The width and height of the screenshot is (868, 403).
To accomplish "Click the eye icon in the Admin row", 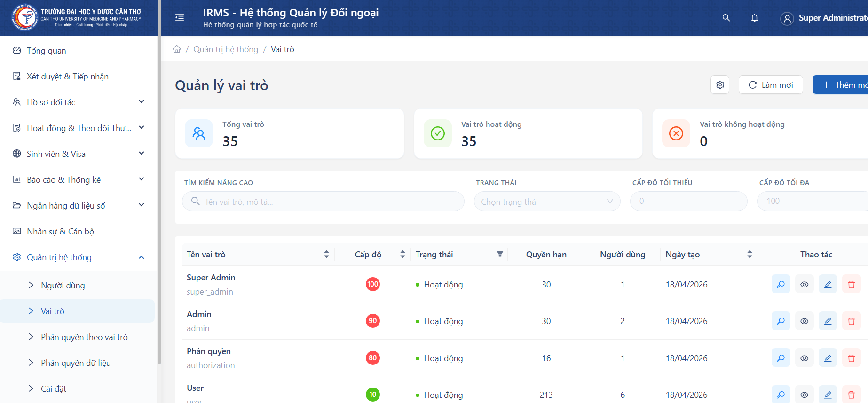I will click(x=804, y=321).
